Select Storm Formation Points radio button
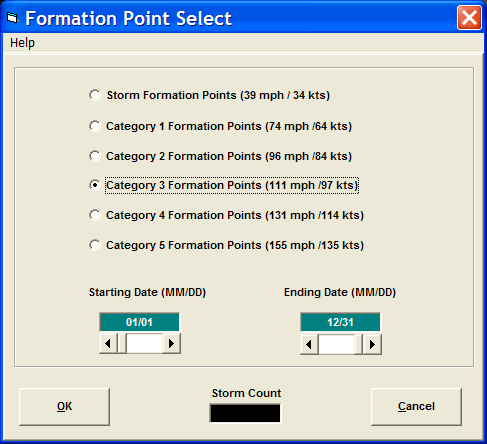 [x=95, y=95]
